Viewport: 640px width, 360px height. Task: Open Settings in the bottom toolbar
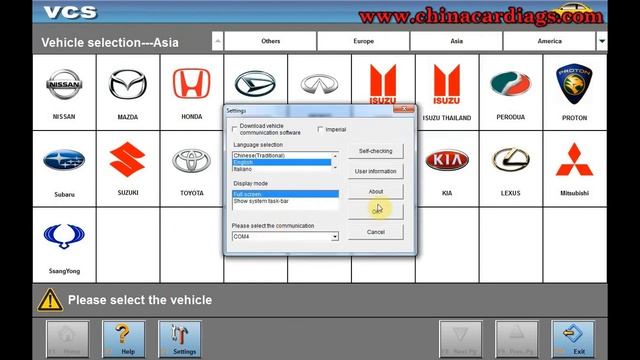(x=180, y=339)
